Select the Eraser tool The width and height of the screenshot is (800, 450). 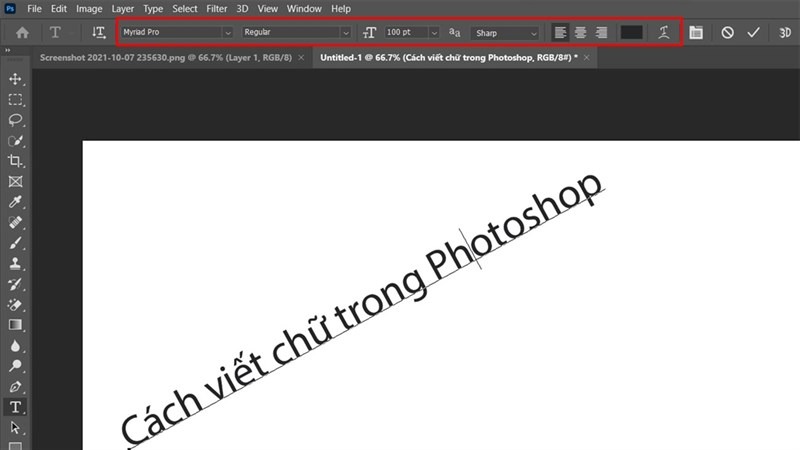[15, 305]
